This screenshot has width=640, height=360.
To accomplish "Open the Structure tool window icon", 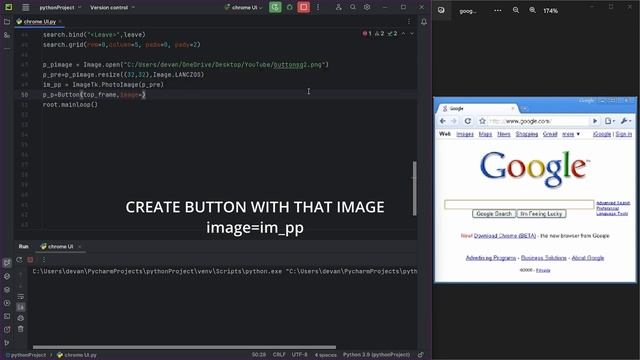I will (x=7, y=36).
